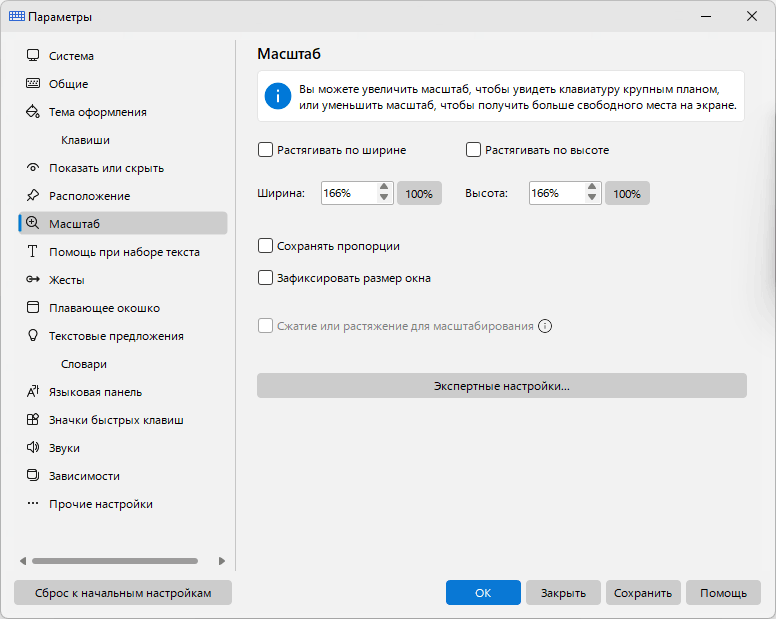Viewport: 776px width, 619px height.
Task: Click the T icon beside Помощь при наборе текста
Action: tap(33, 251)
